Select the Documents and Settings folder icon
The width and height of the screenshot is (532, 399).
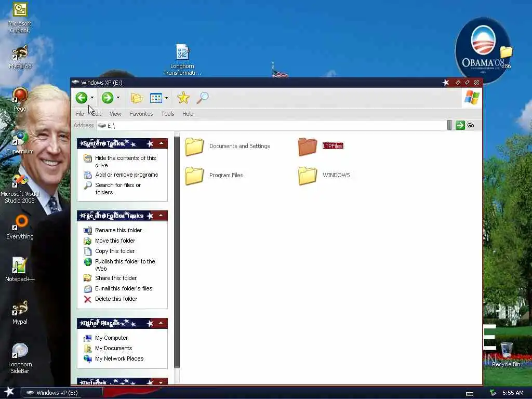pos(194,147)
